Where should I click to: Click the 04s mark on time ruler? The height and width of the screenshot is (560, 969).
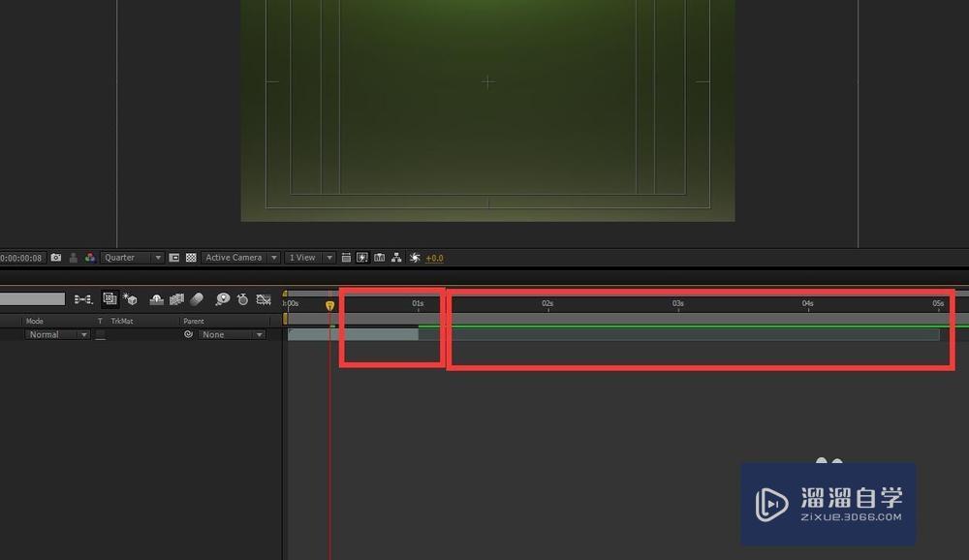coord(808,303)
